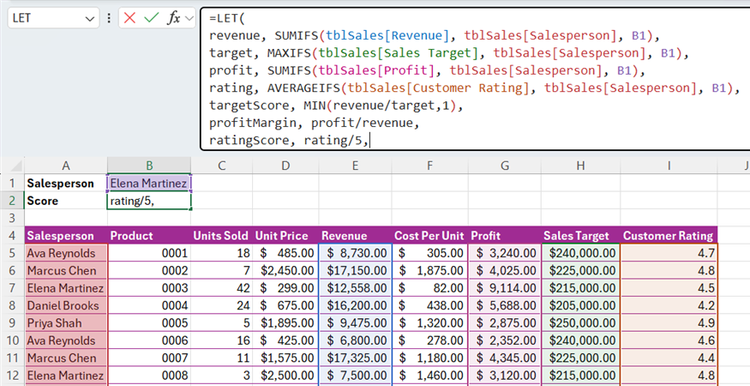Viewport: 750px width, 386px height.
Task: Click Elena Martinez in row 7
Action: tap(66, 288)
